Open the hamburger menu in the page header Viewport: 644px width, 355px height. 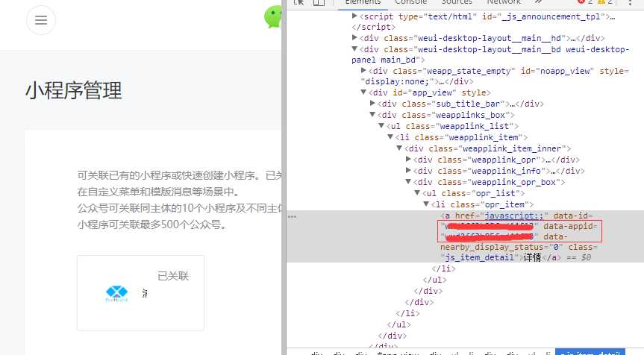click(x=40, y=20)
